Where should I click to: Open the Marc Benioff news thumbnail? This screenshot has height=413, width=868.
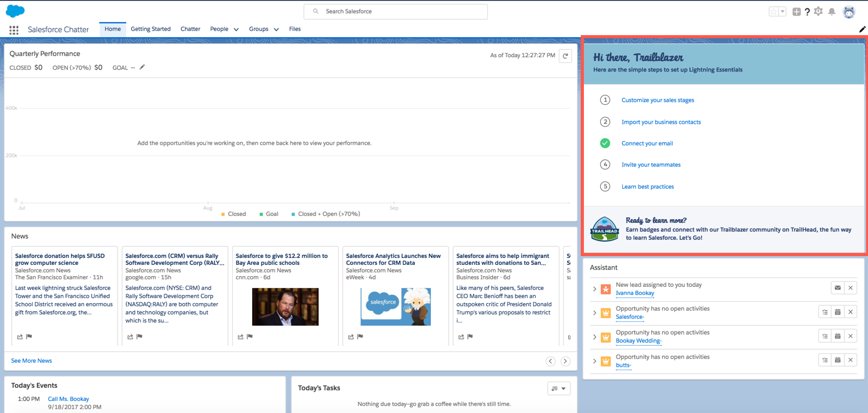coord(285,307)
